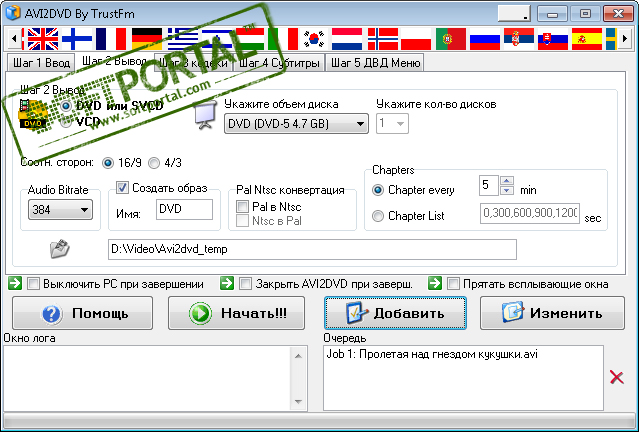Click the Добавить add button
This screenshot has height=432, width=639.
coord(395,313)
